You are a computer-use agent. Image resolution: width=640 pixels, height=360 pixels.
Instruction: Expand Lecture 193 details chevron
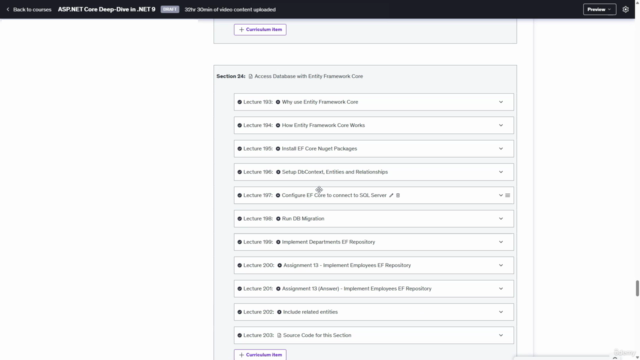[501, 102]
